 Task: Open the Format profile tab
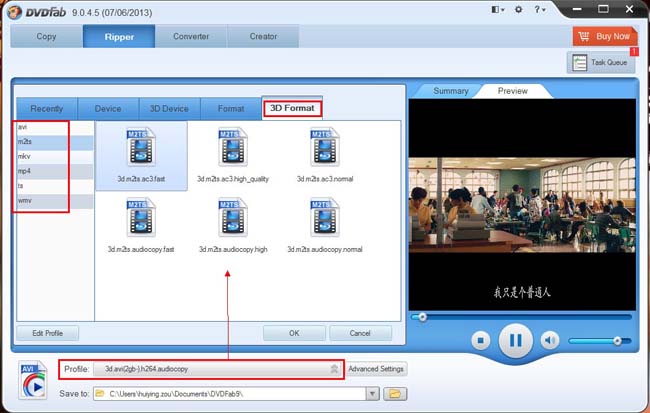[x=230, y=109]
